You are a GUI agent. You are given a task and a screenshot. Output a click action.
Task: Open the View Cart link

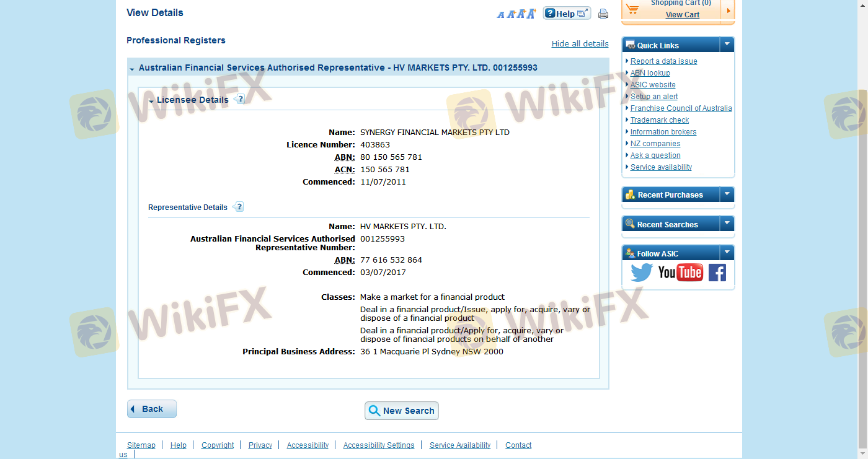click(682, 15)
